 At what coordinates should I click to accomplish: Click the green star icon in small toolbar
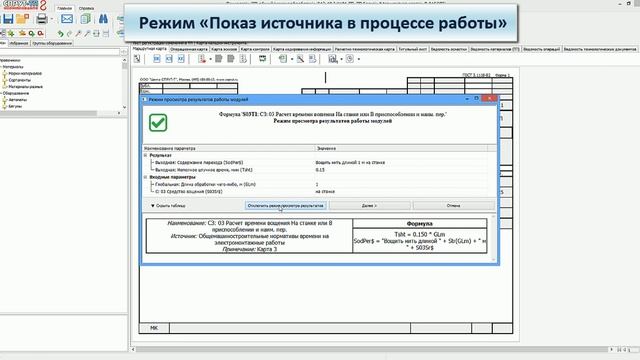click(11, 33)
